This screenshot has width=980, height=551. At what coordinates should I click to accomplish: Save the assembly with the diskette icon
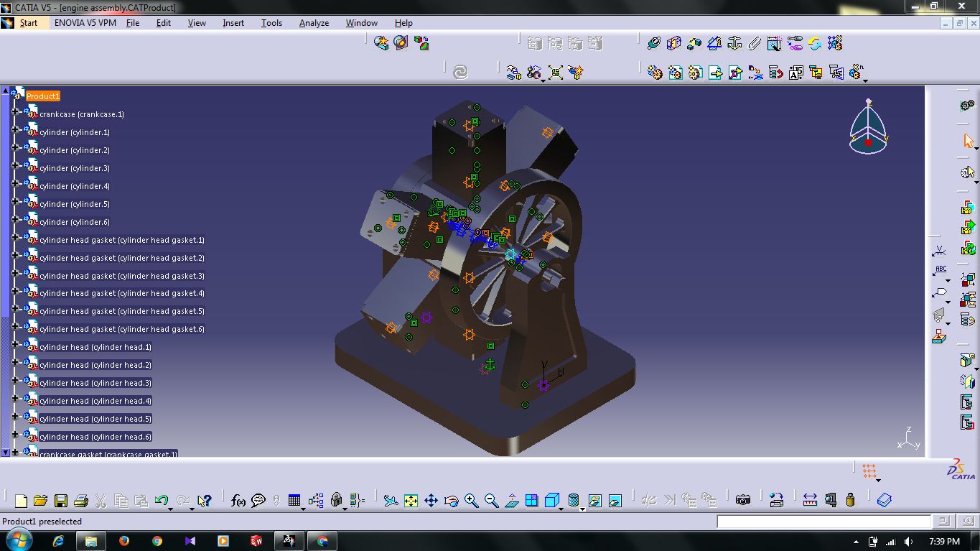61,501
